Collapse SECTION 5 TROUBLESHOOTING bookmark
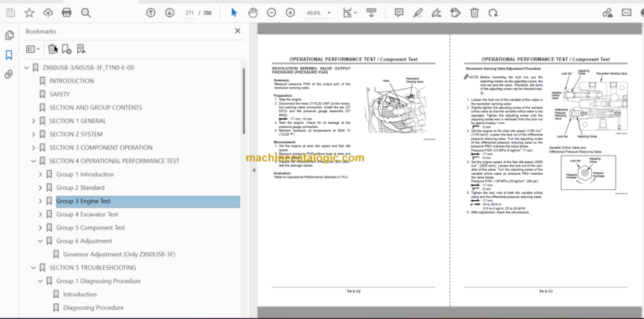 click(x=34, y=267)
